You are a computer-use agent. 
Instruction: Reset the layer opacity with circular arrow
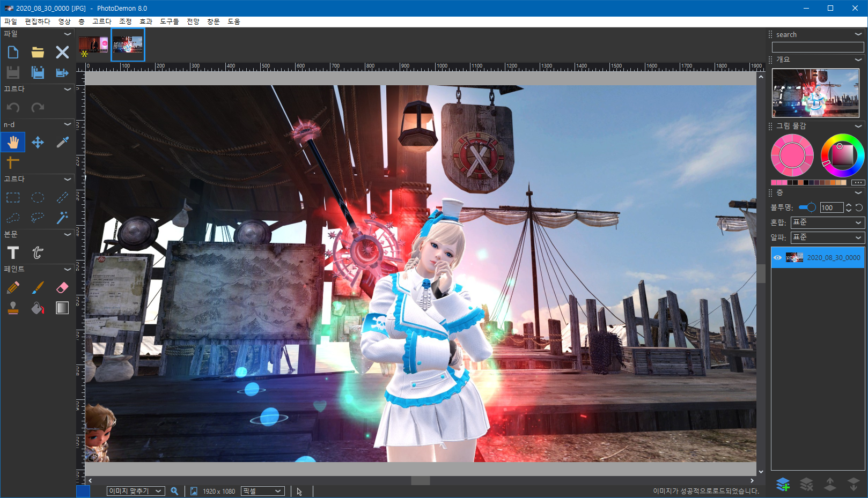tap(859, 207)
